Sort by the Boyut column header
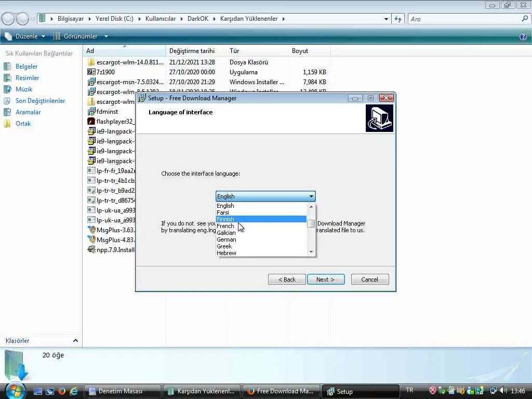Viewport: 532px width, 399px height. tap(309, 51)
